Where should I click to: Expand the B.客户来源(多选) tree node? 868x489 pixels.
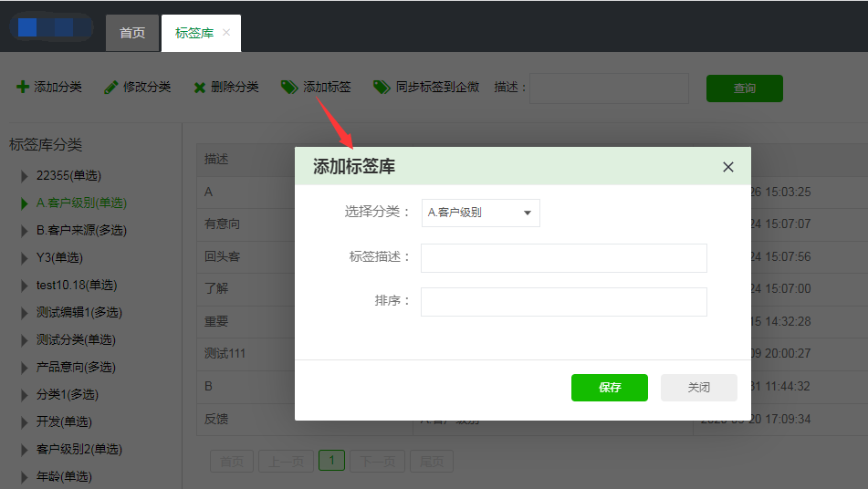tap(25, 231)
